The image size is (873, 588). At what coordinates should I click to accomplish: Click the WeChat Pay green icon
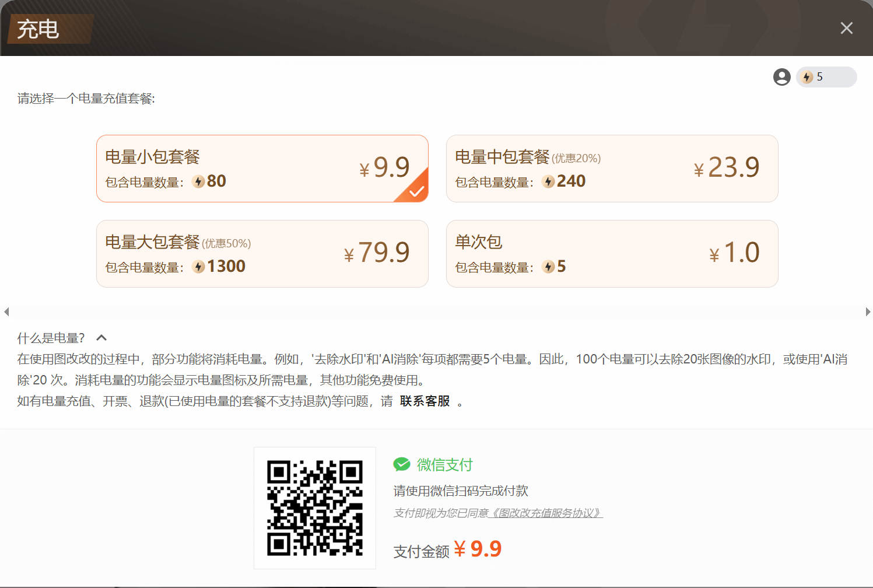point(402,464)
